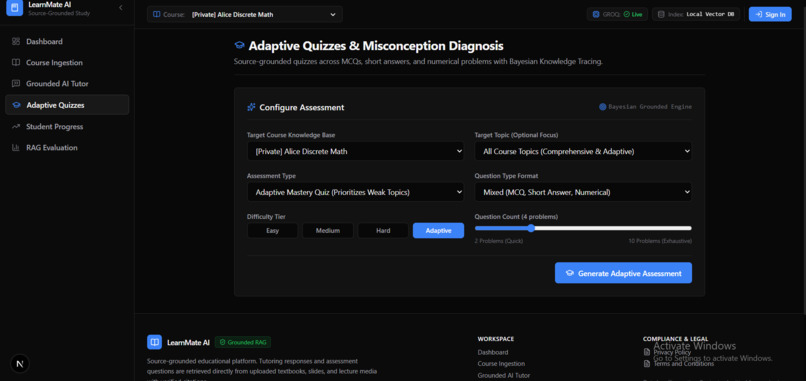806x381 pixels.
Task: Click the Grounded RAG badge in footer
Action: tap(243, 342)
